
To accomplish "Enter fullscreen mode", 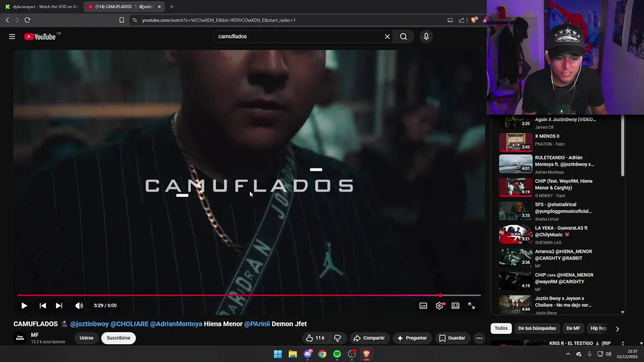I will coord(471,306).
